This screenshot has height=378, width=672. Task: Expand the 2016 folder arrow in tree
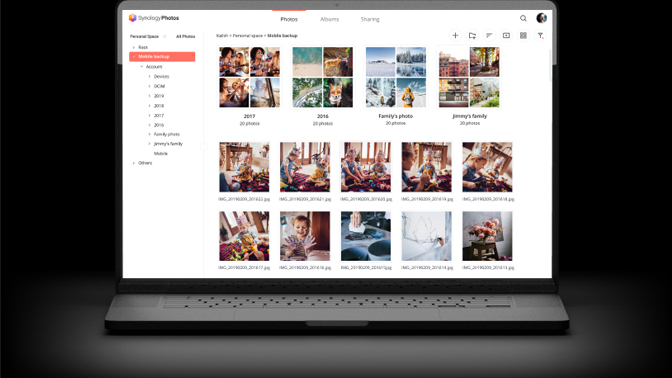(x=150, y=125)
